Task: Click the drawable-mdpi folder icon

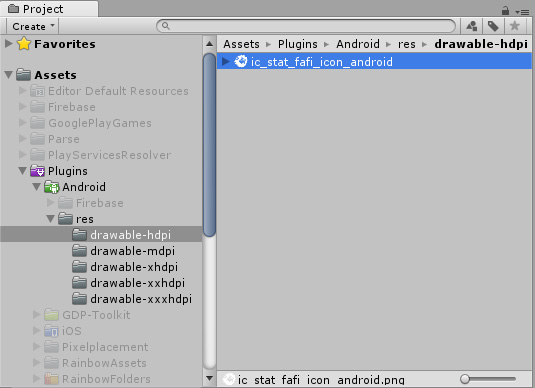Action: coord(79,250)
